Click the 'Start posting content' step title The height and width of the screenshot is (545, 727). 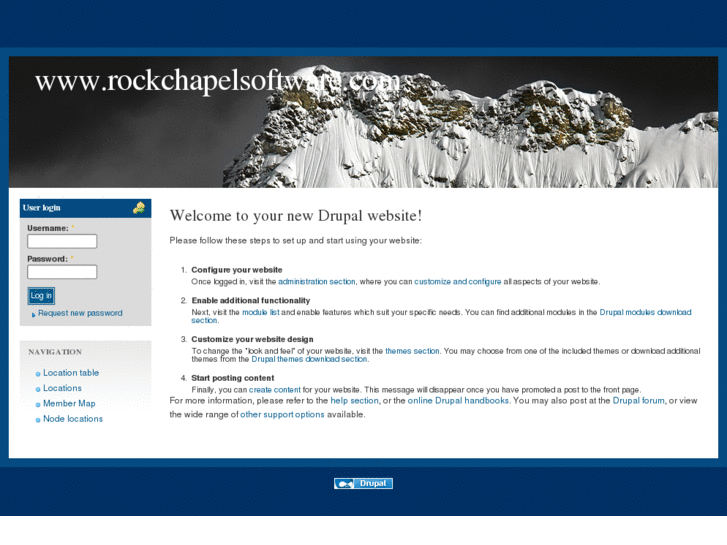tap(233, 378)
